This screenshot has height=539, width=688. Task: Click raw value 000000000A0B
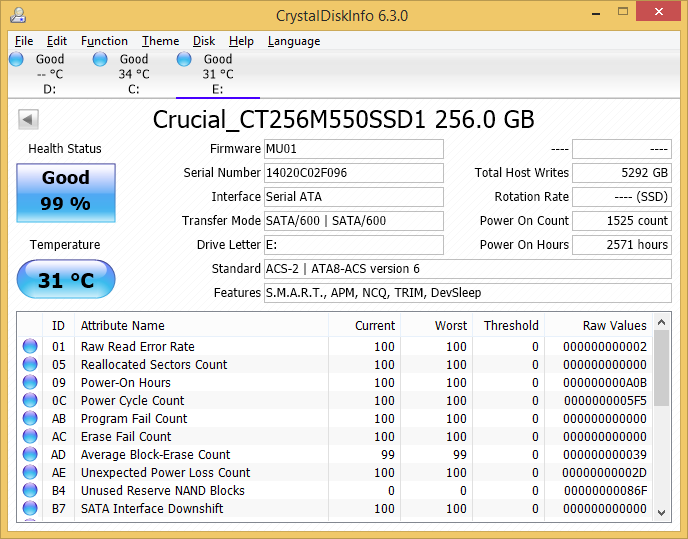point(605,383)
